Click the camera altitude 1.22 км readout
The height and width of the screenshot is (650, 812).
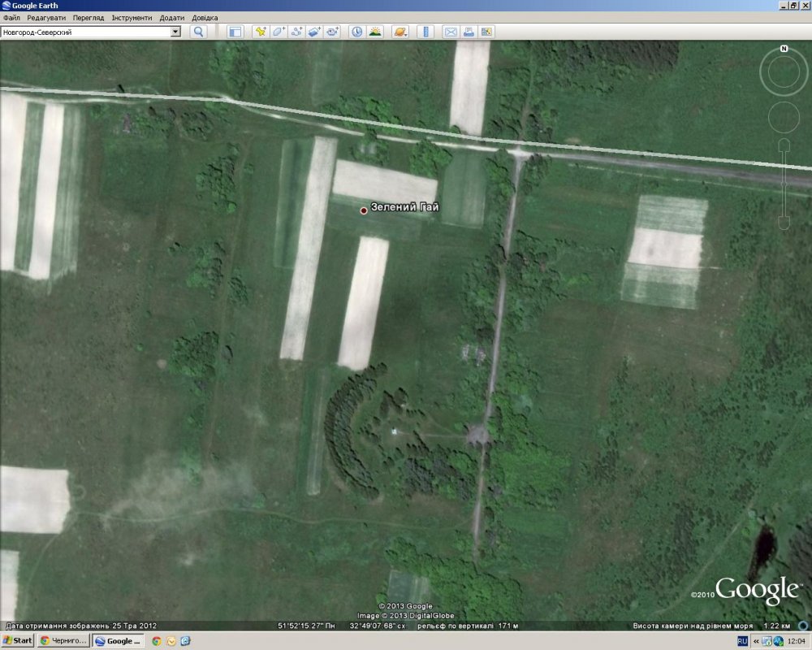777,626
